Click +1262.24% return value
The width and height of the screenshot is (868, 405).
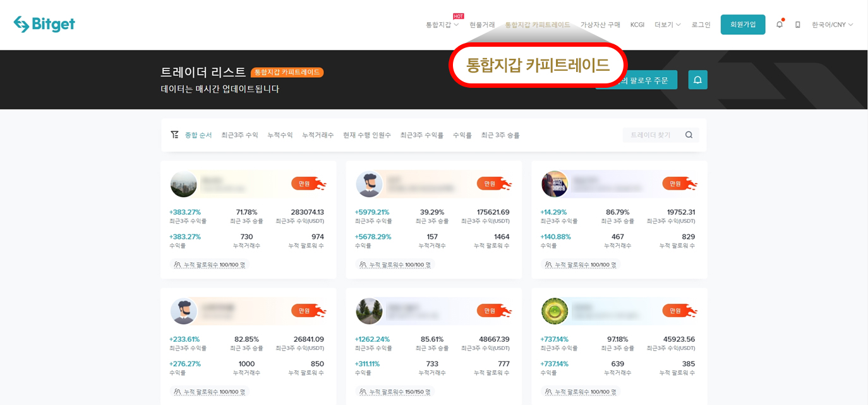(372, 339)
